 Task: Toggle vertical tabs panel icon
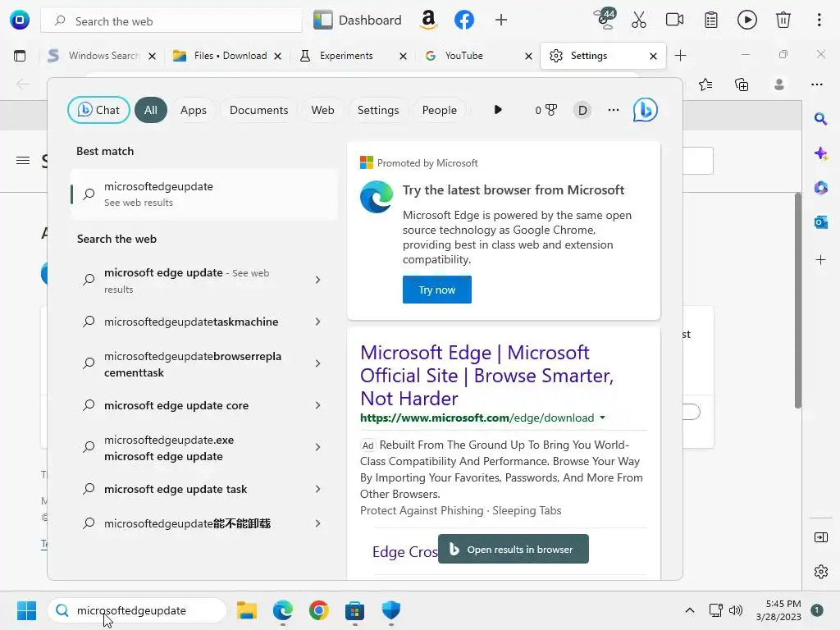point(20,56)
